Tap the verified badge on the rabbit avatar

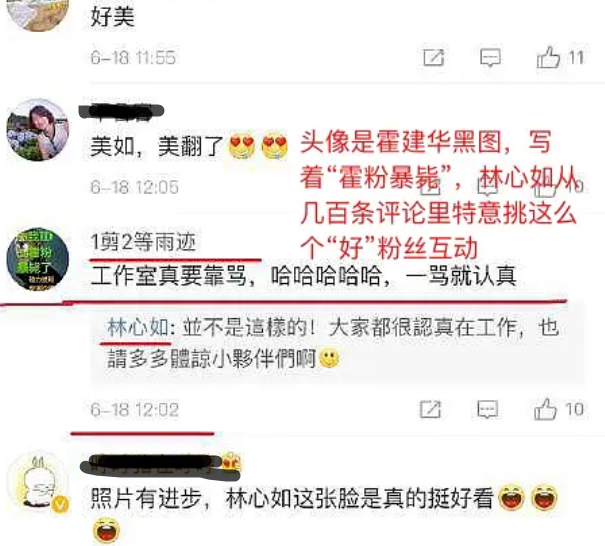click(61, 504)
